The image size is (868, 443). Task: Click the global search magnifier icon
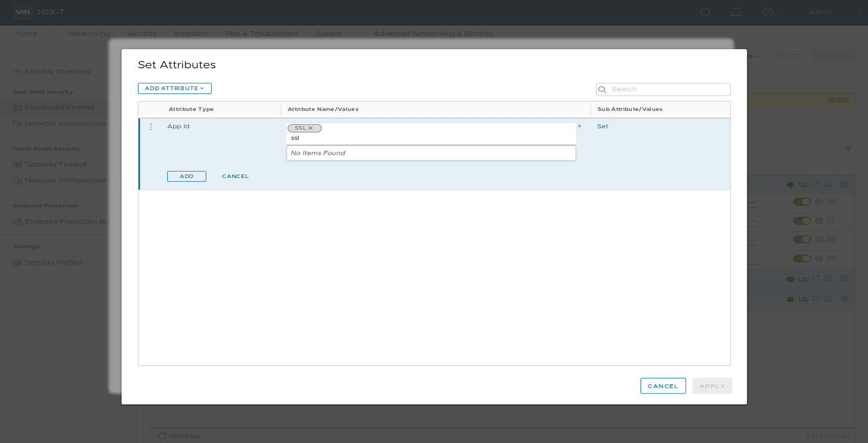(x=705, y=12)
